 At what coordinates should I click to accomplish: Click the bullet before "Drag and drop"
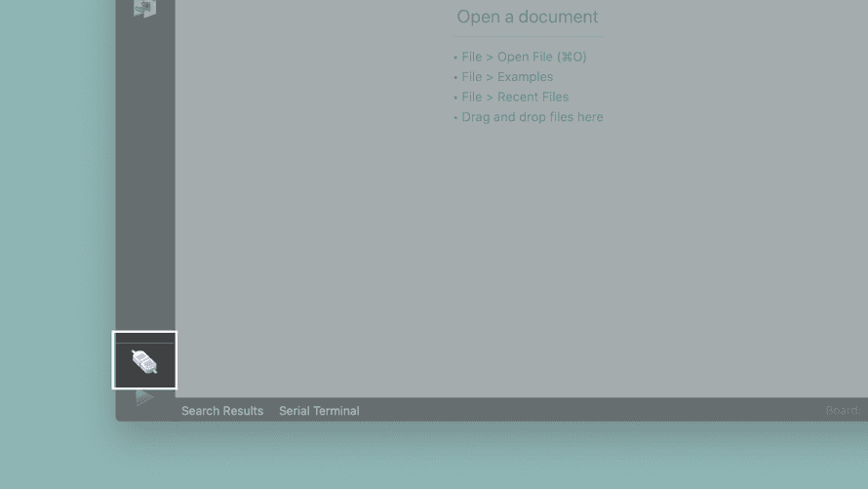[x=455, y=117]
